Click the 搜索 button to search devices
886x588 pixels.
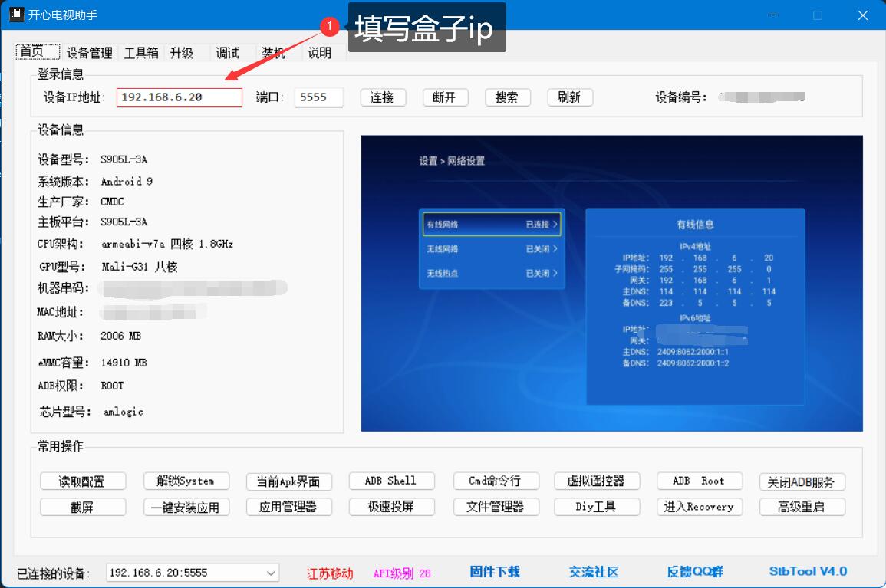pyautogui.click(x=507, y=97)
